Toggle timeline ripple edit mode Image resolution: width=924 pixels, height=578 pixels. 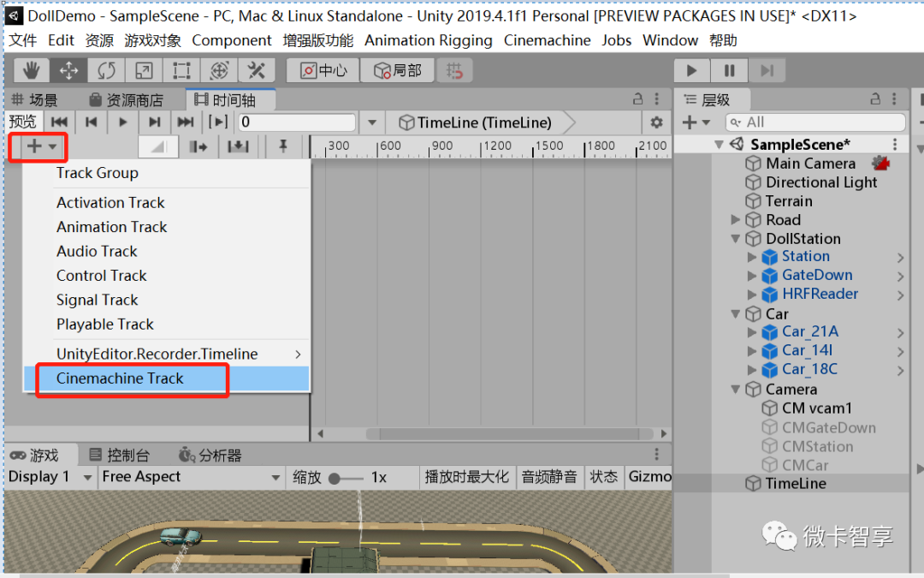click(x=198, y=146)
